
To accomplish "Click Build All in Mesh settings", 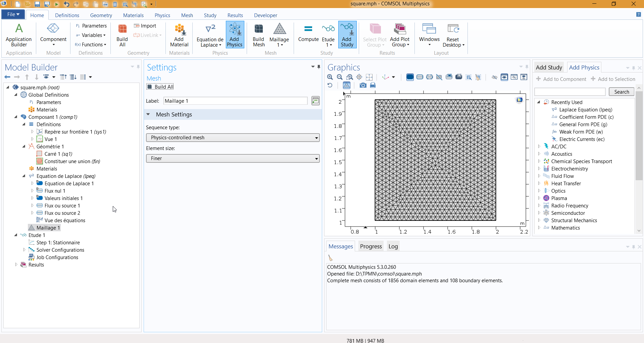I will (x=160, y=87).
